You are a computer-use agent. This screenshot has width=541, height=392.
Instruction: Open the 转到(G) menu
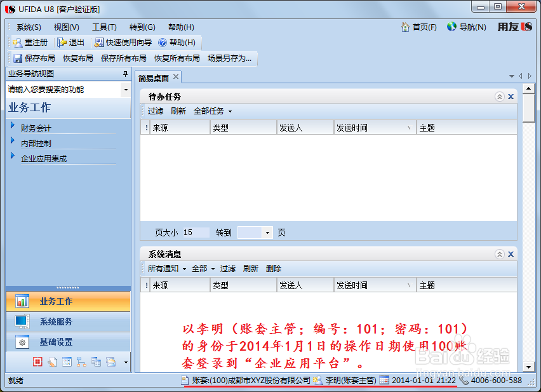(x=142, y=27)
